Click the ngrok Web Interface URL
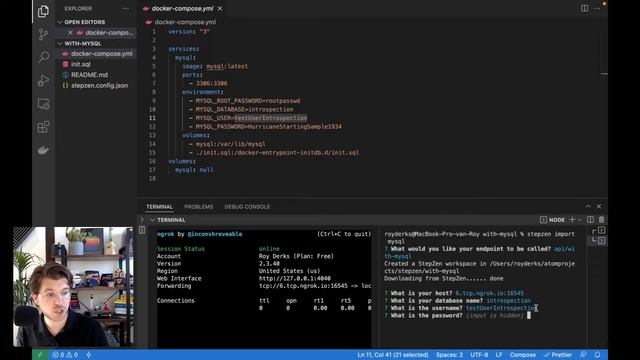The image size is (640, 360). (295, 278)
